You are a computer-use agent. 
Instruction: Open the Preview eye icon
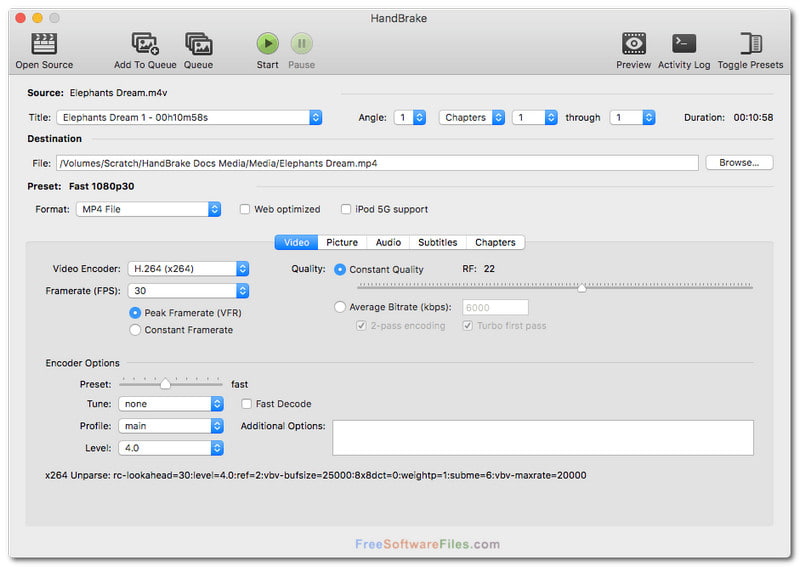[x=633, y=44]
